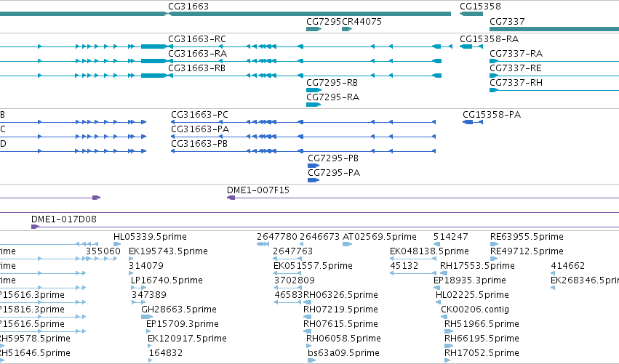
Task: Click EST AT02569.5prime
Action: [380, 237]
